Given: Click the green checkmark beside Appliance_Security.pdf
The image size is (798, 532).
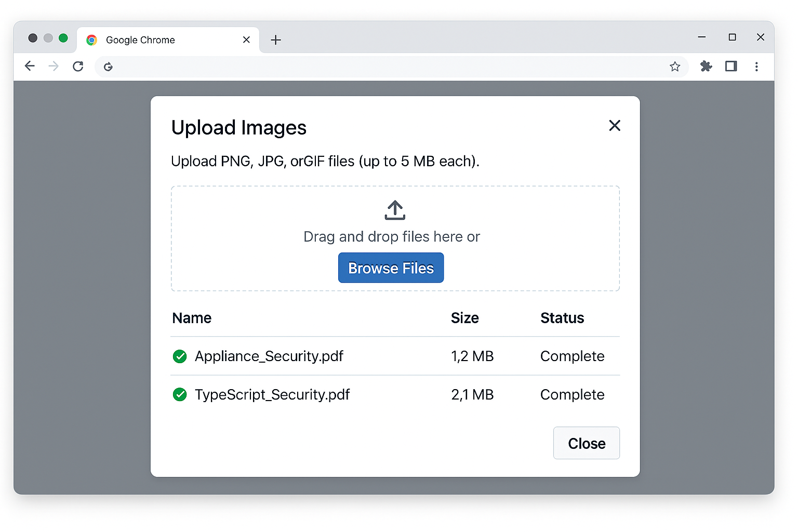Looking at the screenshot, I should click(180, 356).
